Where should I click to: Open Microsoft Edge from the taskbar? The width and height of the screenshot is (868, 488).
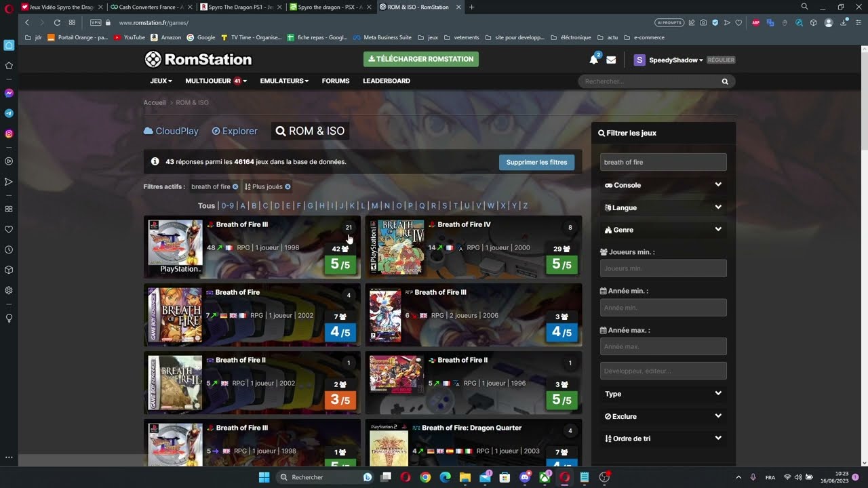coord(445,477)
